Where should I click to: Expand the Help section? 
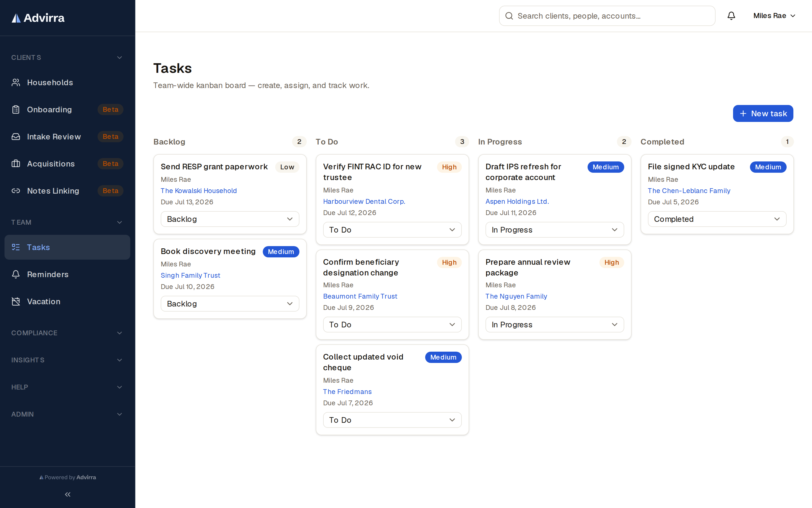click(67, 387)
